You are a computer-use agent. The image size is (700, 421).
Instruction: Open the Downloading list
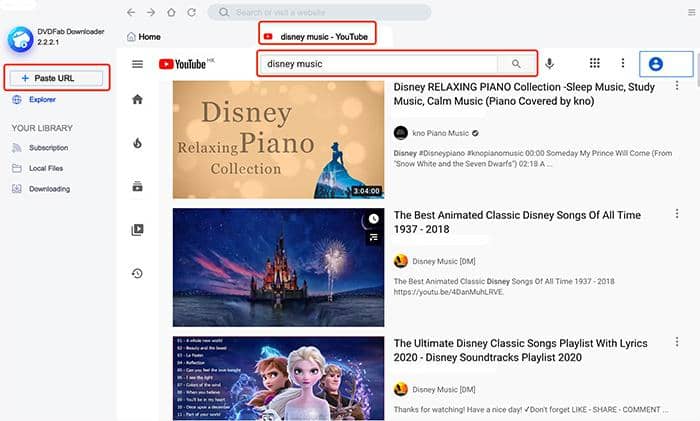tap(49, 189)
